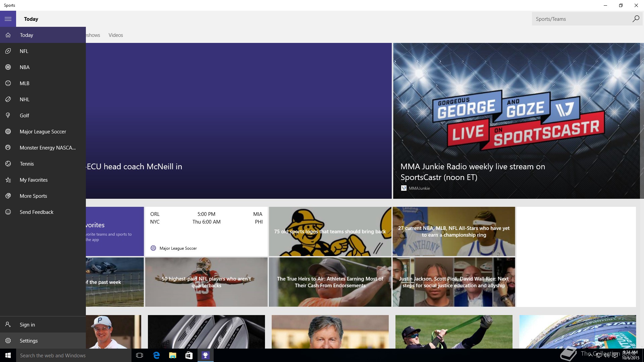Image resolution: width=644 pixels, height=362 pixels.
Task: Click the NBA basketball icon
Action: click(8, 67)
